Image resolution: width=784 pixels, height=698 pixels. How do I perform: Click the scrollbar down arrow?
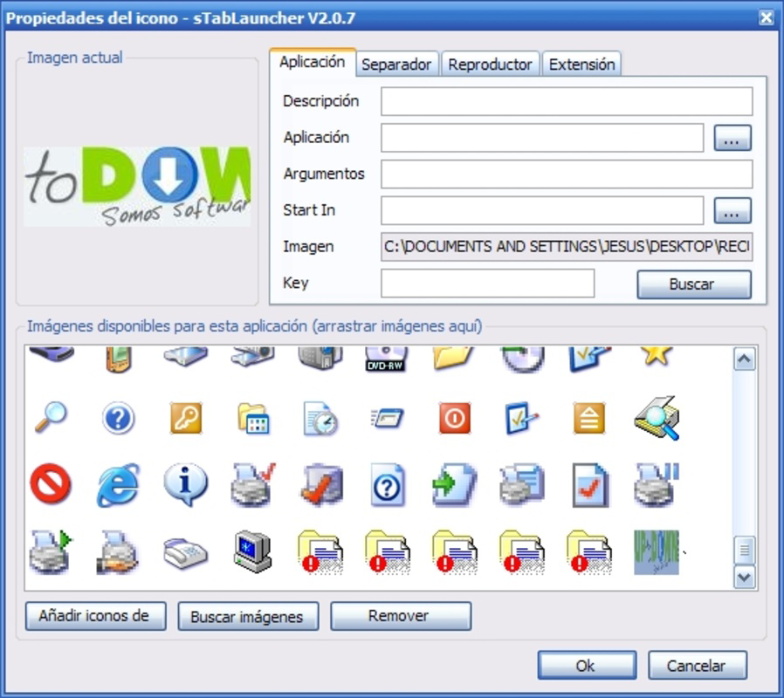pos(743,575)
